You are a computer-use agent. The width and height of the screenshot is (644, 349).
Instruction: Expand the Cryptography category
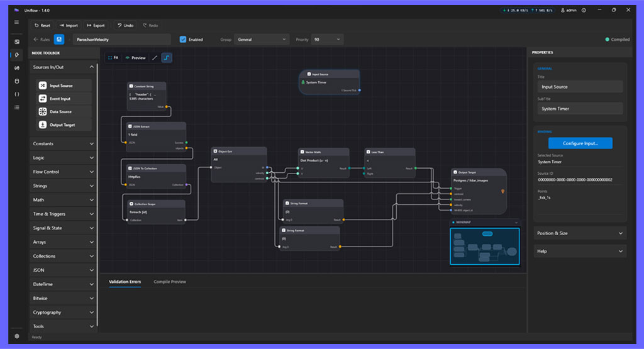64,312
